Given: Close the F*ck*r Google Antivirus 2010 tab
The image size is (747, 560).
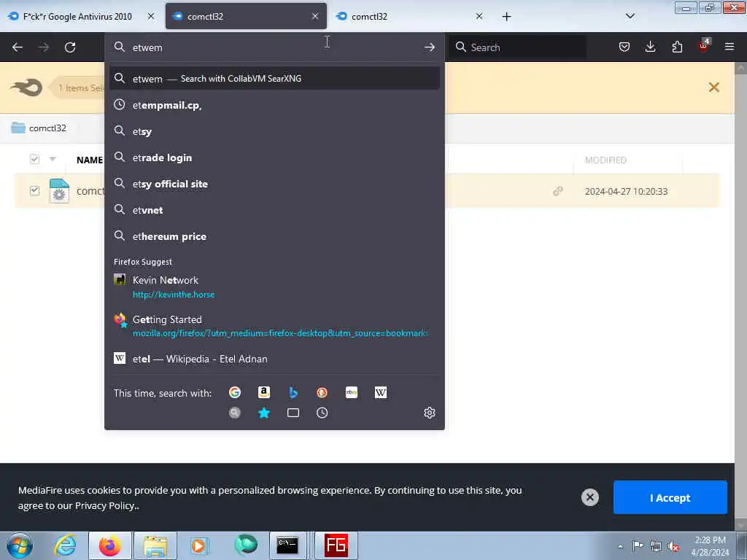Looking at the screenshot, I should pyautogui.click(x=151, y=16).
